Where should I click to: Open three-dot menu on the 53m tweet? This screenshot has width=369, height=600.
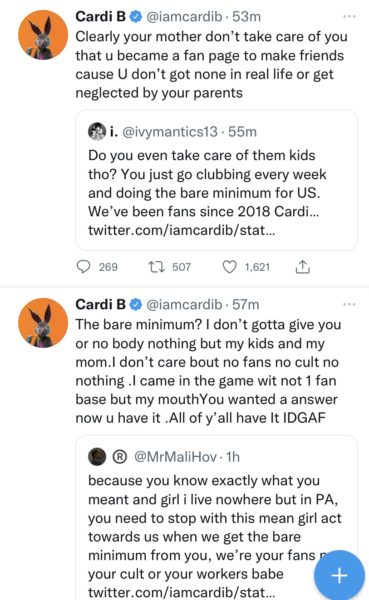pyautogui.click(x=349, y=16)
